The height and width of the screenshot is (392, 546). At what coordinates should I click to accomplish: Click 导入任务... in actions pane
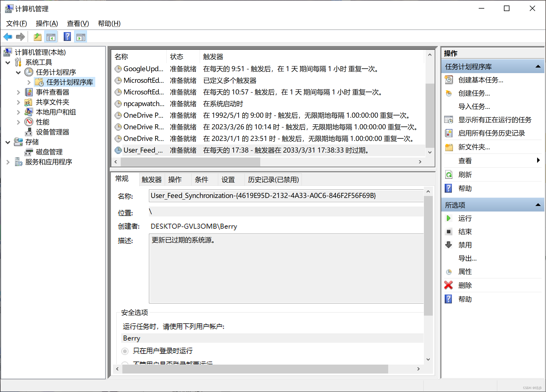coord(474,107)
